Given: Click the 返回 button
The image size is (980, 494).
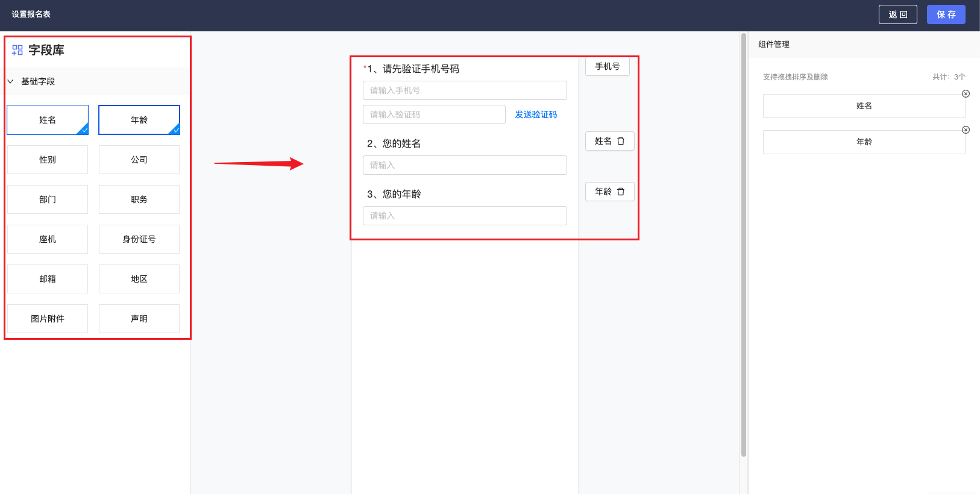Looking at the screenshot, I should (x=897, y=14).
